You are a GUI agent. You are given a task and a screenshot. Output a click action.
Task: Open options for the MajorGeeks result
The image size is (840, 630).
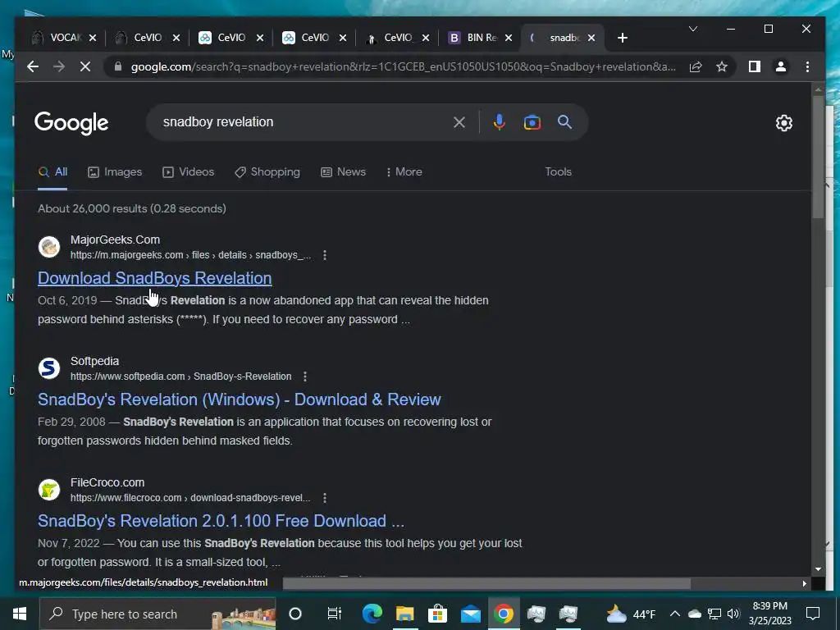click(325, 255)
